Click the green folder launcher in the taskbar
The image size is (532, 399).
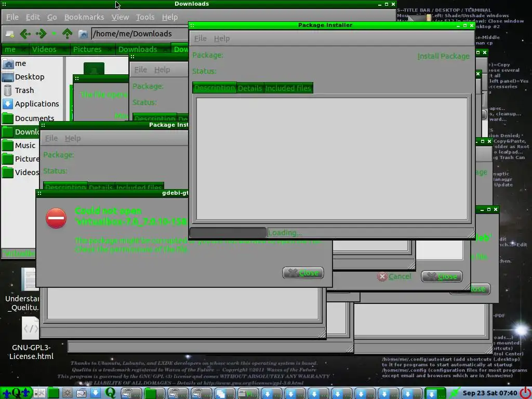pos(54,393)
